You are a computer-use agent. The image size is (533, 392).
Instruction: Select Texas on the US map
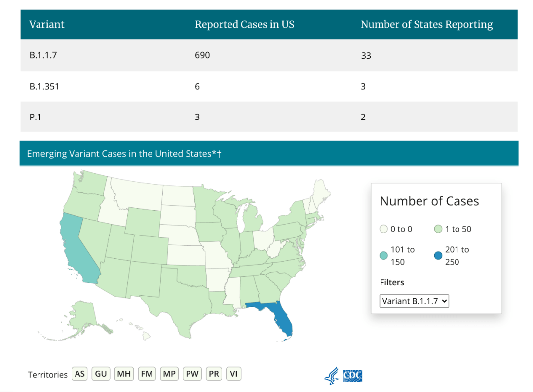(x=183, y=301)
